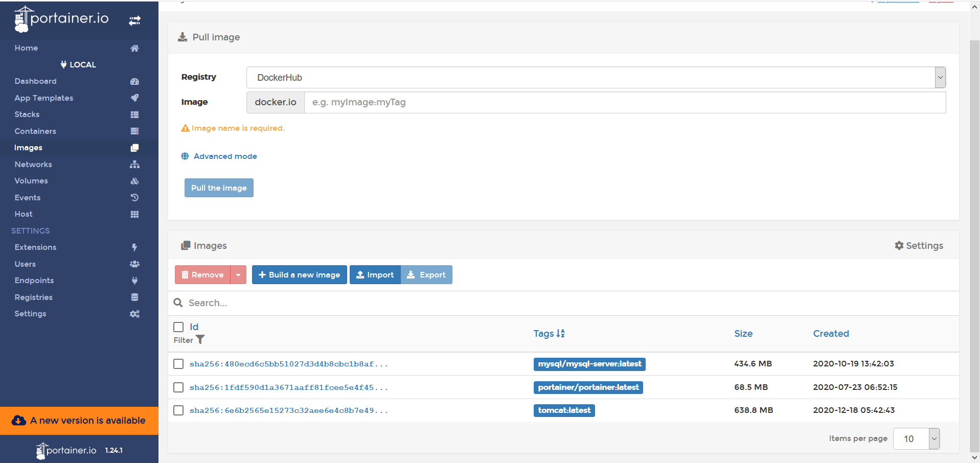
Task: Open Registries in the sidebar
Action: (33, 297)
